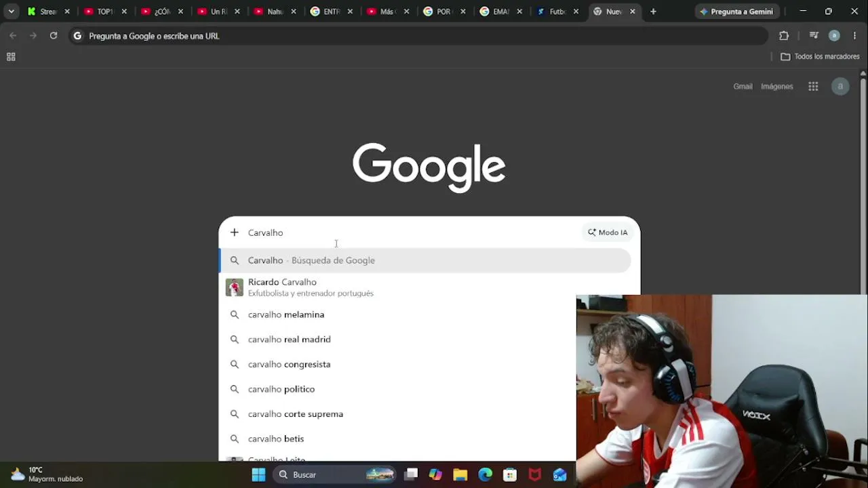Close the Stream tab
This screenshot has height=488, width=868.
coord(67,12)
